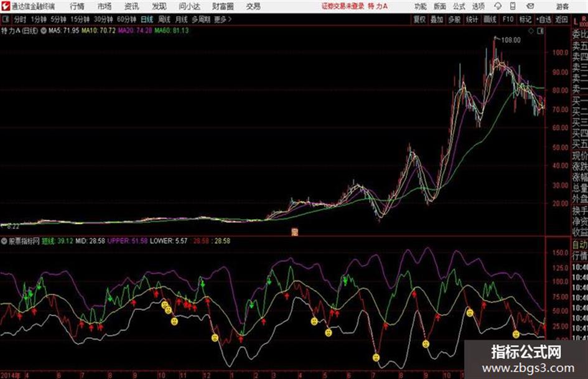Open the envelope message icon
This screenshot has width=588, height=379.
tap(530, 6)
